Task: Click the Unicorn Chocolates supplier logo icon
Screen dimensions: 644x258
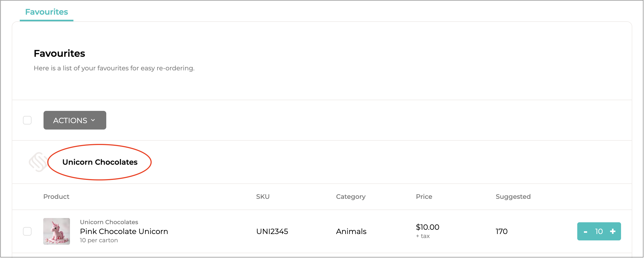Action: click(x=38, y=162)
